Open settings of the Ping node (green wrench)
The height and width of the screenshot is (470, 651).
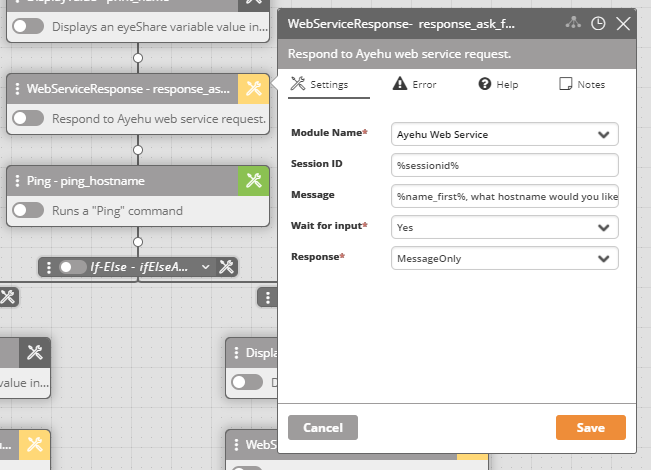(x=253, y=181)
